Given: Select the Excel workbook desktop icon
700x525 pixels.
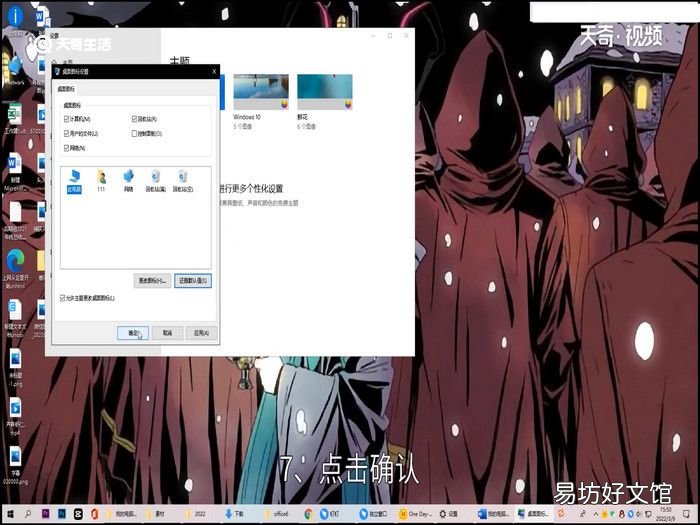Looking at the screenshot, I should pyautogui.click(x=15, y=118).
